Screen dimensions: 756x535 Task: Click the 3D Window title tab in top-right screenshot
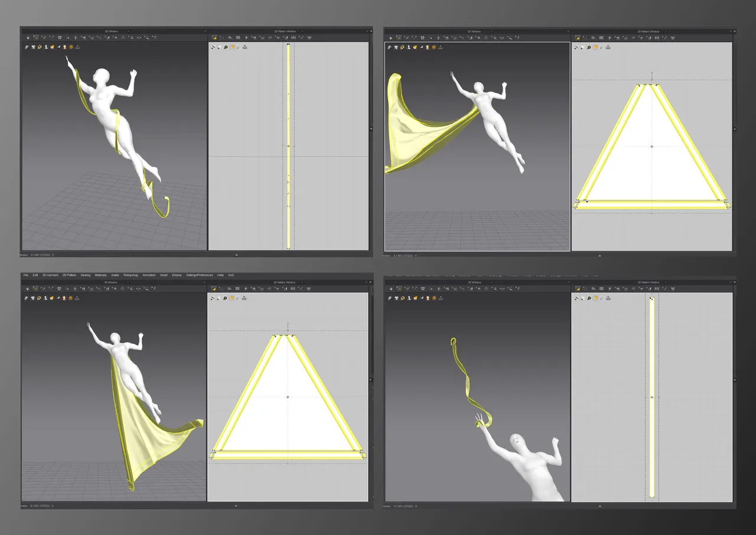[x=475, y=31]
